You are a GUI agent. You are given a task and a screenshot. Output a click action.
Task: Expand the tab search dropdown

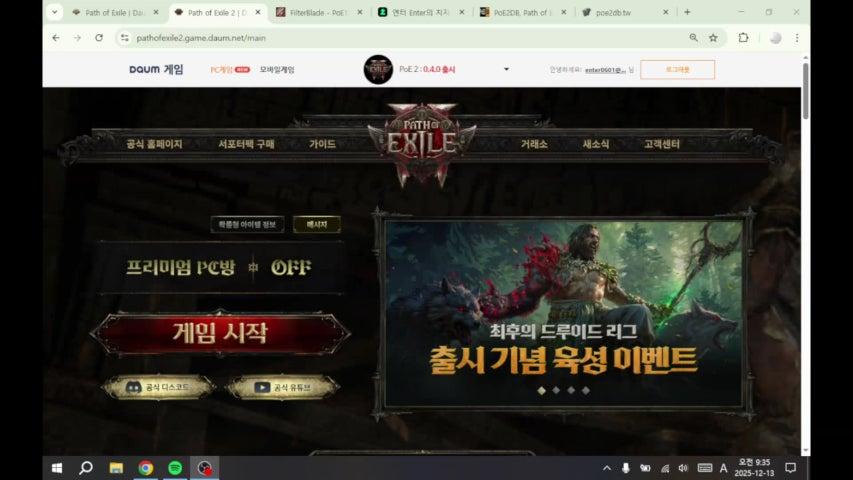pyautogui.click(x=54, y=12)
